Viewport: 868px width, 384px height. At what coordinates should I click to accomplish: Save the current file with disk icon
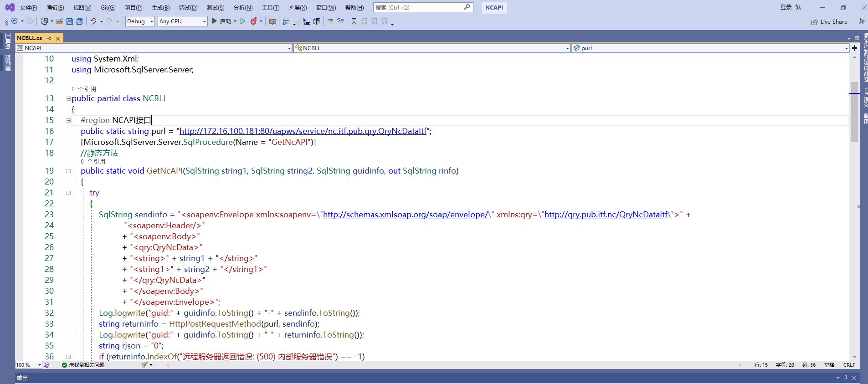tap(70, 21)
